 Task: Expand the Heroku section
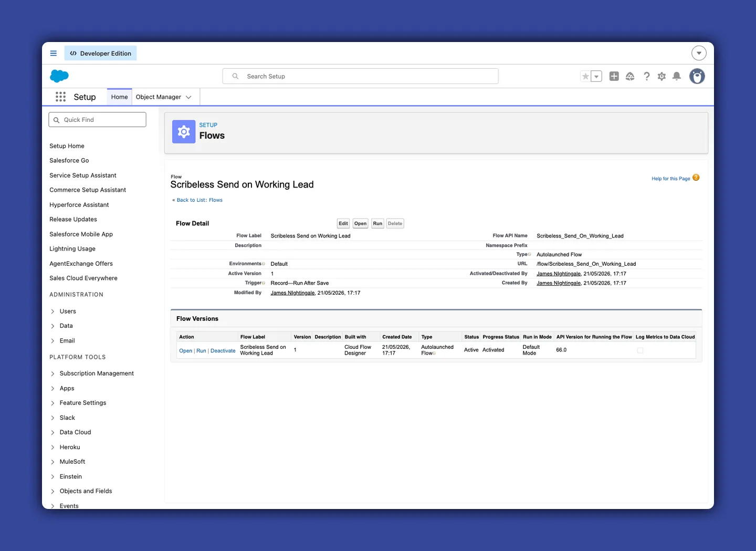[x=52, y=447]
